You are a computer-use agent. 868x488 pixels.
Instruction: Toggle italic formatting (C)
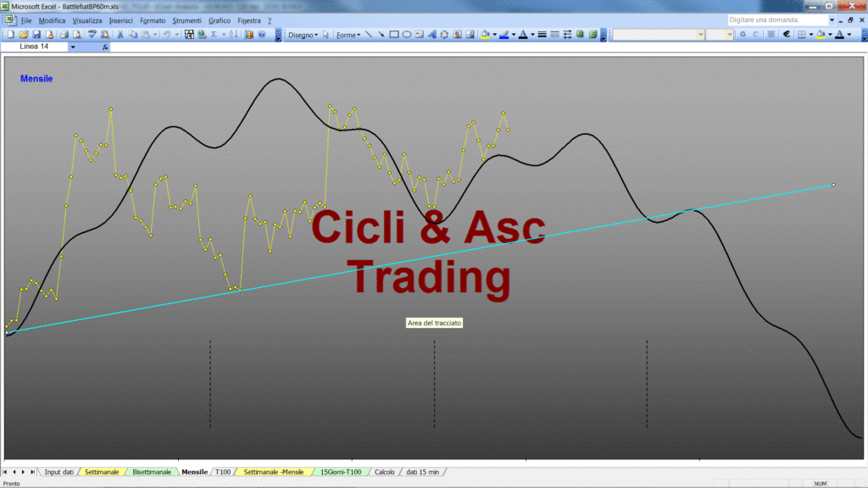pyautogui.click(x=755, y=34)
